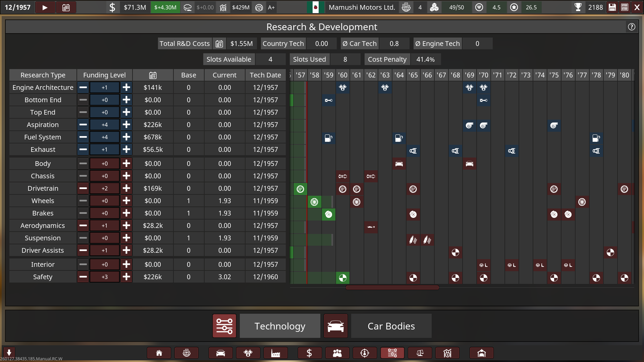Open the calendar icon next to play

coord(66,7)
